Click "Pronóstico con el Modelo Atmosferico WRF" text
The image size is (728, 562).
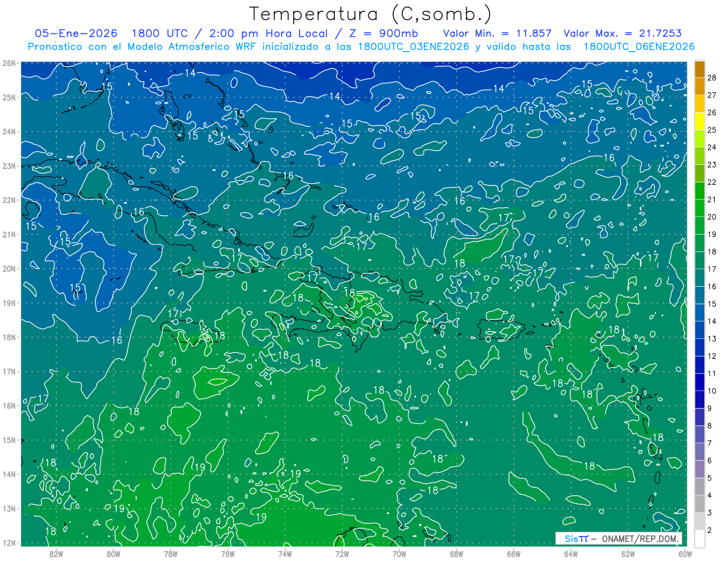(x=143, y=47)
